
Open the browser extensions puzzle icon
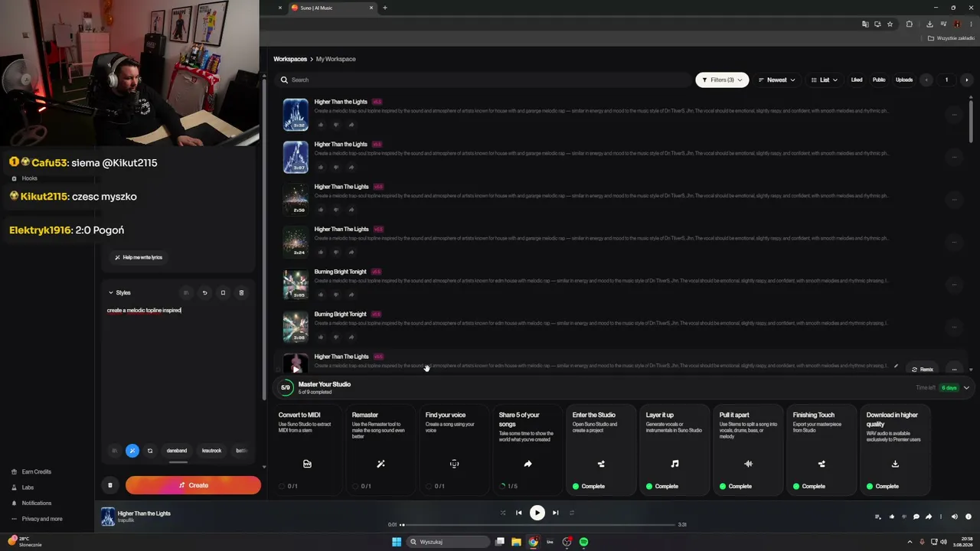click(909, 24)
